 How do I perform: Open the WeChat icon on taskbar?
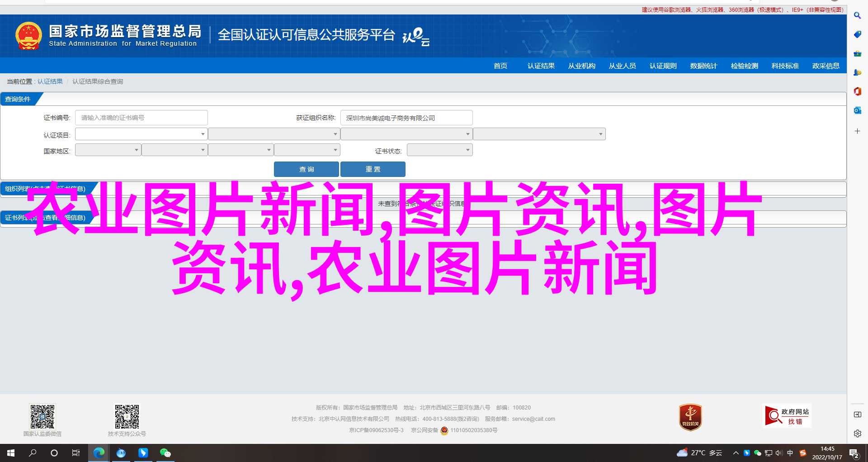165,453
